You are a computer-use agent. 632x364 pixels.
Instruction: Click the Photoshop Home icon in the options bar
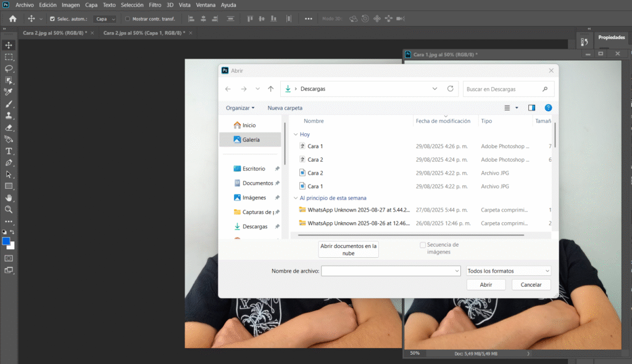point(12,19)
